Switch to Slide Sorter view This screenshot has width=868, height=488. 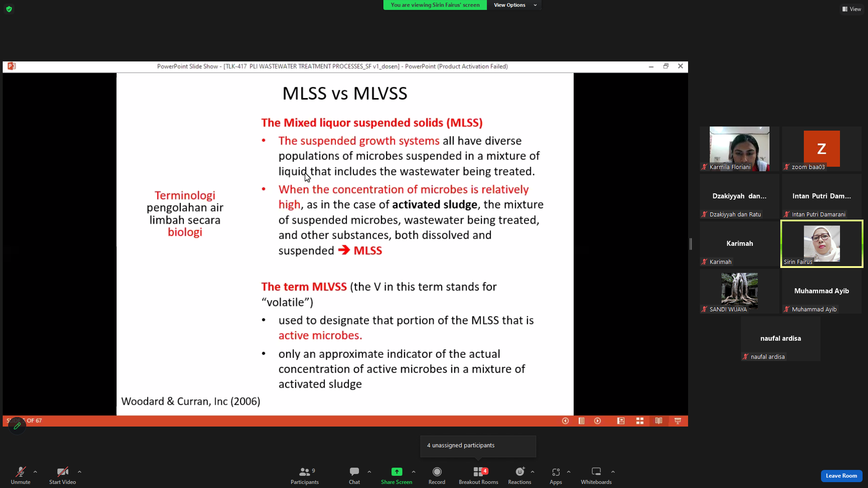[640, 421]
